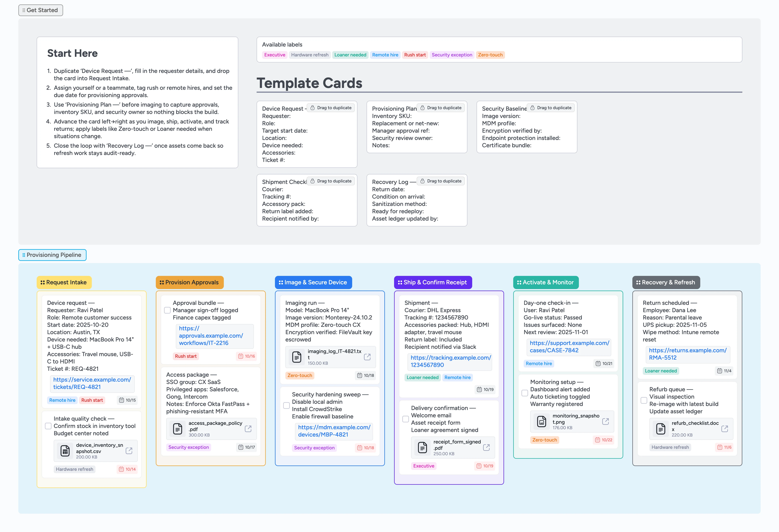Click the calendar icon beside the 10/16 due date
The height and width of the screenshot is (532, 779).
point(240,356)
